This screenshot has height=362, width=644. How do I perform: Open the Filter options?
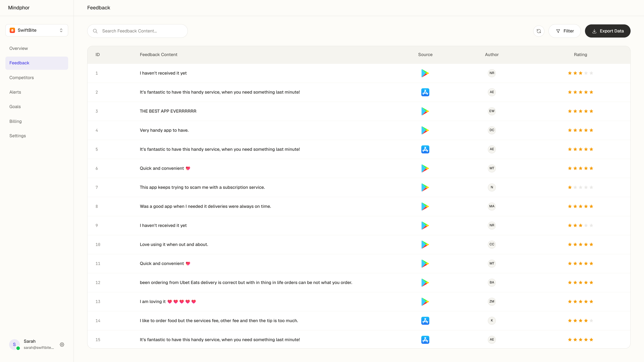click(x=565, y=31)
